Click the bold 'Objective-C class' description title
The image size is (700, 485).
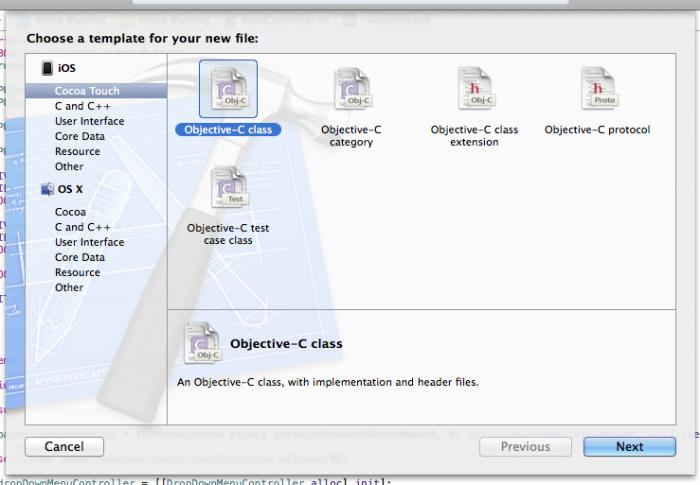pyautogui.click(x=286, y=343)
